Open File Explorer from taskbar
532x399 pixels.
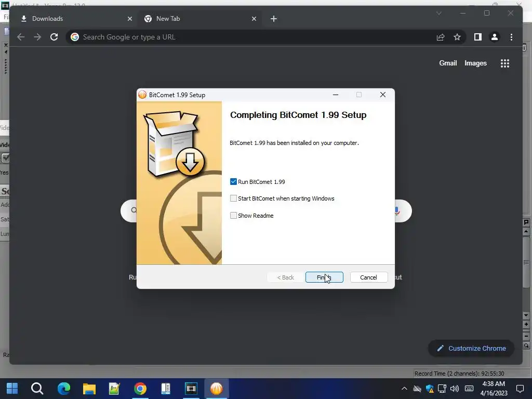coord(89,389)
